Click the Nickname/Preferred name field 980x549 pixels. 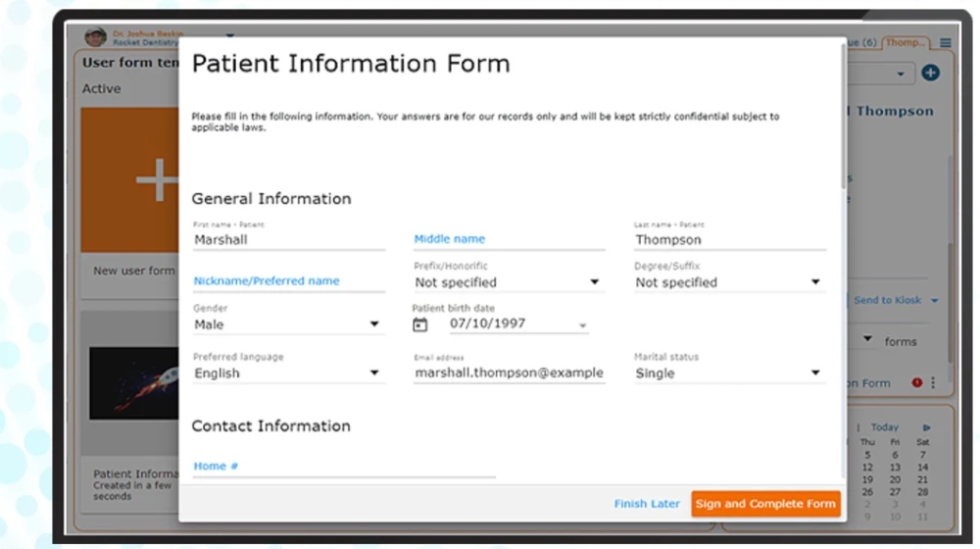point(289,280)
